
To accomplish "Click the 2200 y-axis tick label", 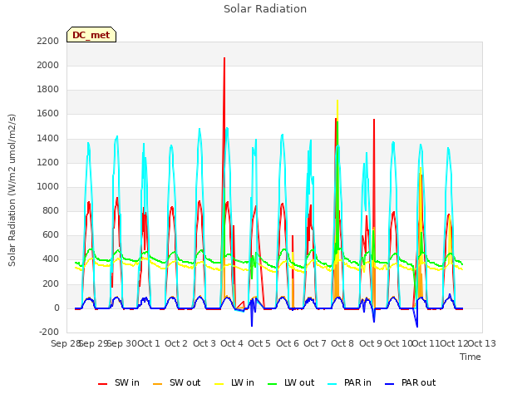I will coord(48,41).
